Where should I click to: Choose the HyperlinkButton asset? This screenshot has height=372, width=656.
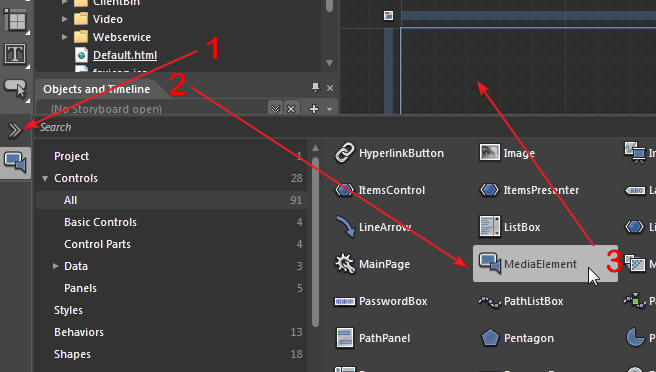tap(390, 153)
